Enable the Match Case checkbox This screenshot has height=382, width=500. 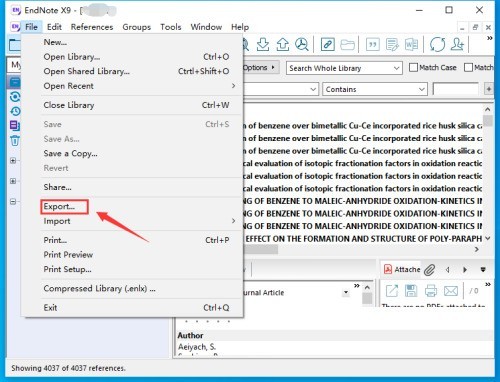point(413,68)
